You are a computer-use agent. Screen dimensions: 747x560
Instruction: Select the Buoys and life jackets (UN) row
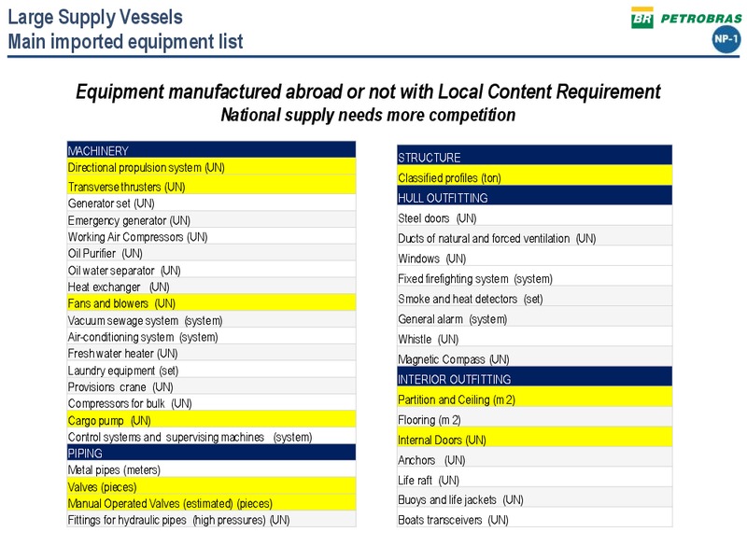(x=534, y=497)
